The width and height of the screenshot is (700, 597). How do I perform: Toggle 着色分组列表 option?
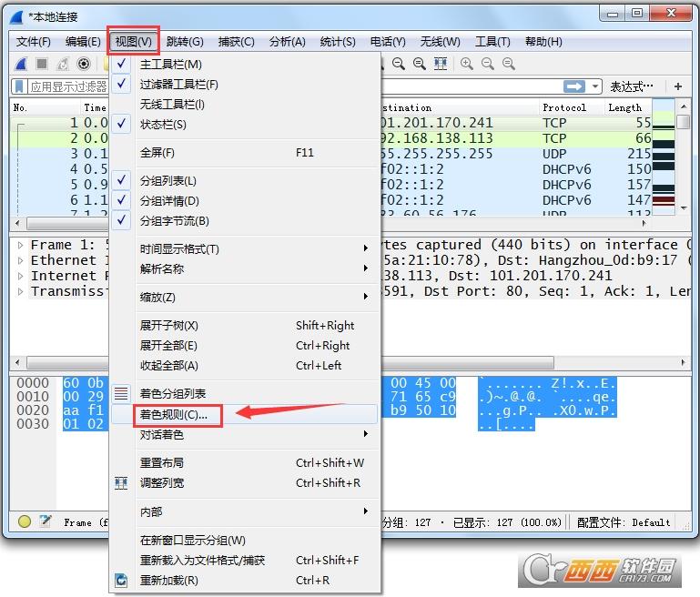coord(245,393)
